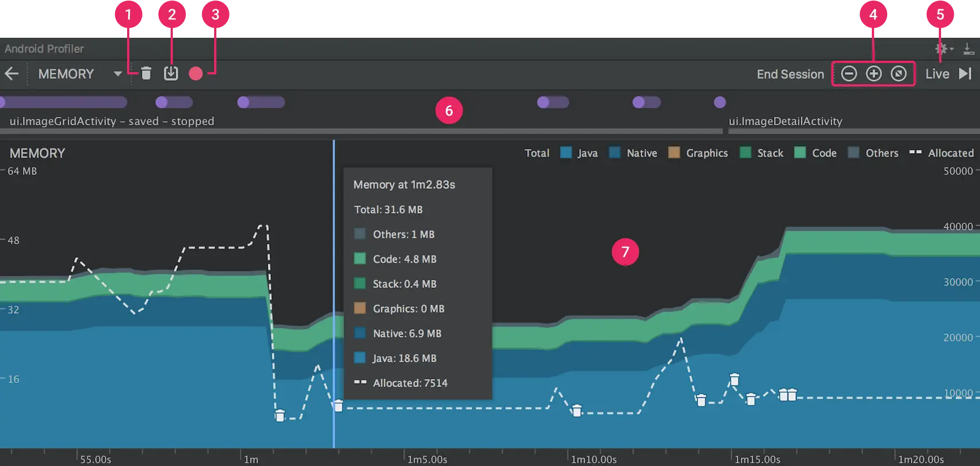
Task: Dump Java heap with download icon
Action: [171, 73]
